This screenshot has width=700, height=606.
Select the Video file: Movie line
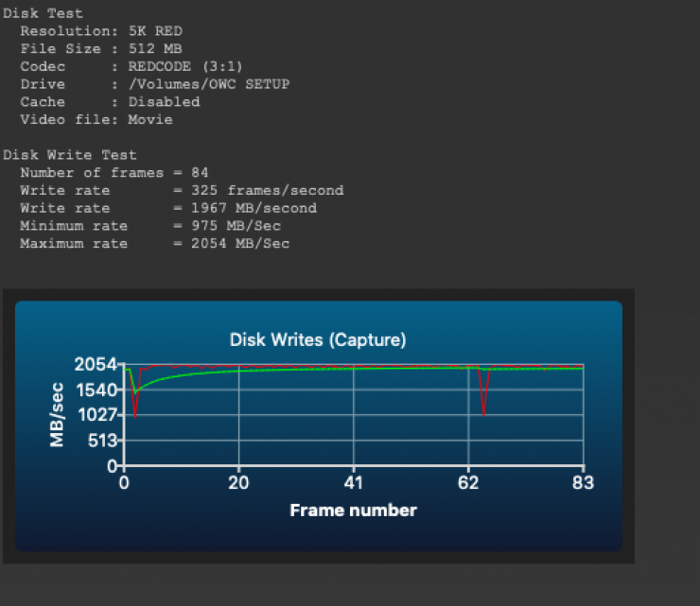click(x=96, y=119)
